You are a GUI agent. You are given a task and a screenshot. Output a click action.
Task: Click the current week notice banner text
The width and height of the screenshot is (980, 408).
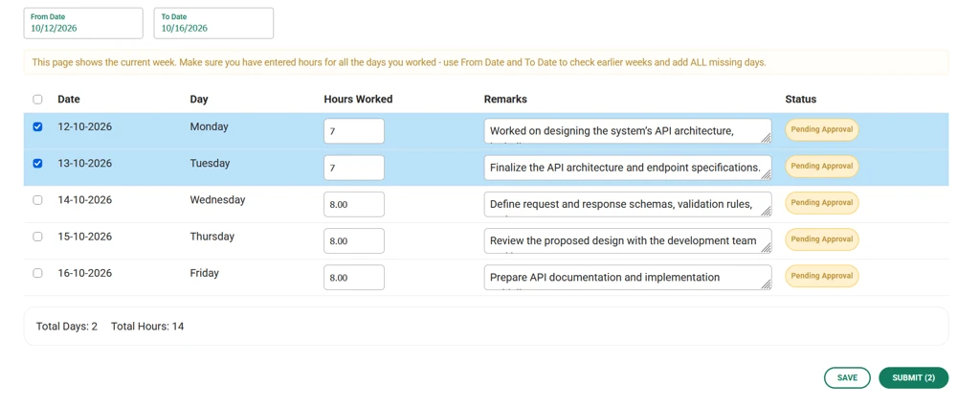coord(399,62)
